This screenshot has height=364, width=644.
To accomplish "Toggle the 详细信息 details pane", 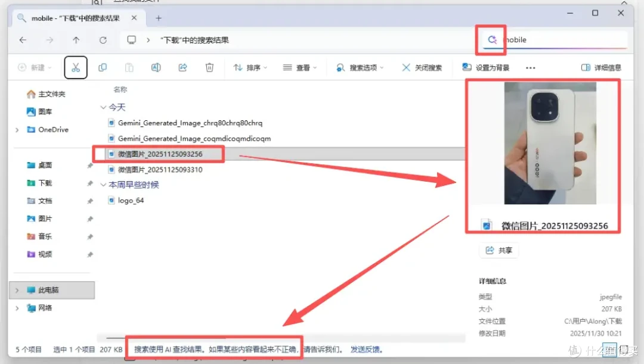I will 601,67.
